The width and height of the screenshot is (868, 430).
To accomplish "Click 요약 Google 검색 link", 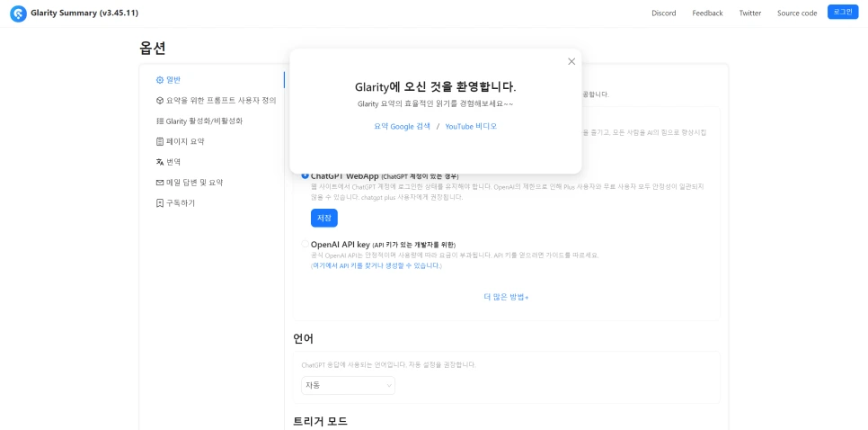I will point(402,126).
